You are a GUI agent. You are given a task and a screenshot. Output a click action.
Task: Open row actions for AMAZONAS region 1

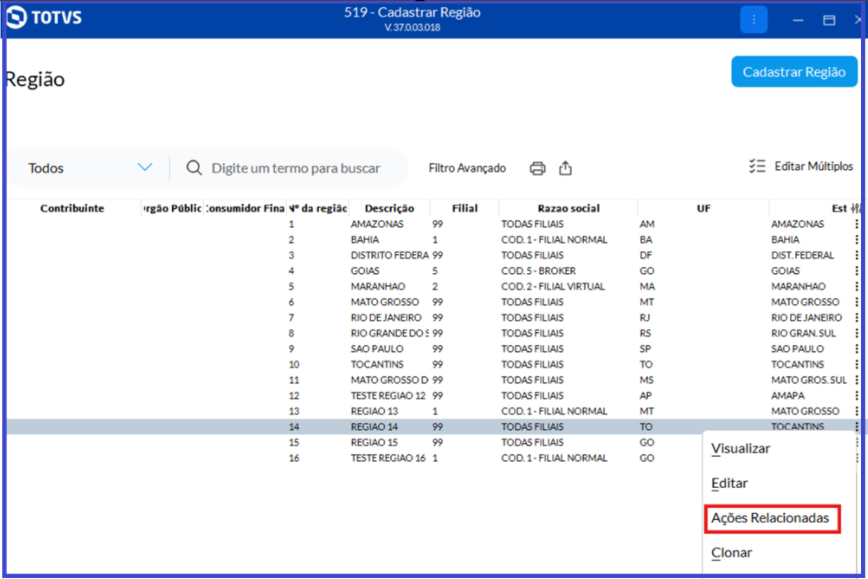tap(856, 224)
